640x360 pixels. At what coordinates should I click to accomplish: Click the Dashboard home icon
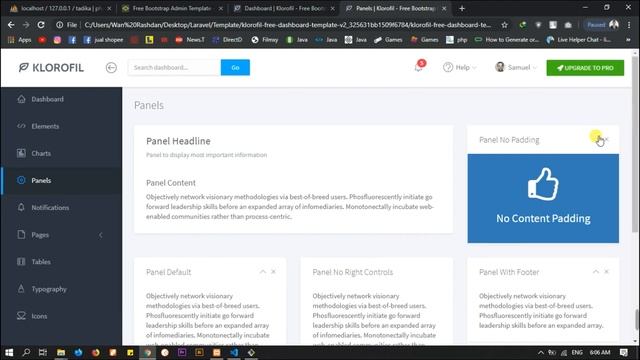pyautogui.click(x=21, y=99)
